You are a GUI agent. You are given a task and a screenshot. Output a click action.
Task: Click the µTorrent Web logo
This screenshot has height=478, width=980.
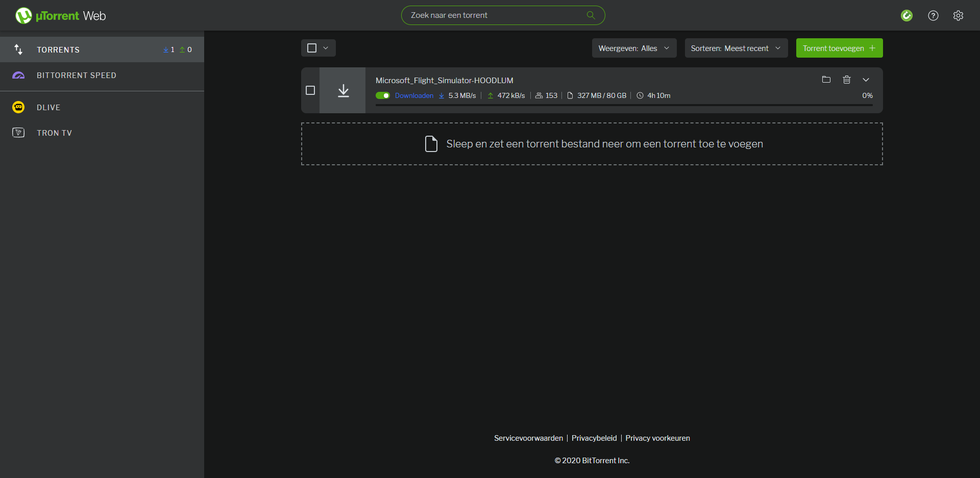60,16
